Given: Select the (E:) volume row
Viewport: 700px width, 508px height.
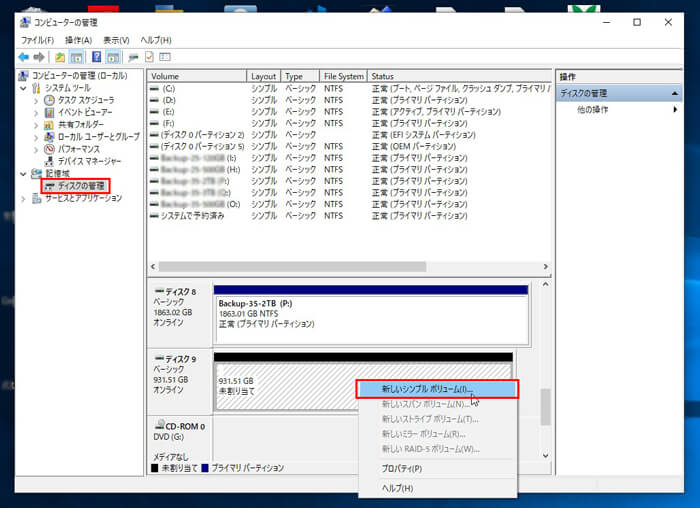Looking at the screenshot, I should click(350, 112).
